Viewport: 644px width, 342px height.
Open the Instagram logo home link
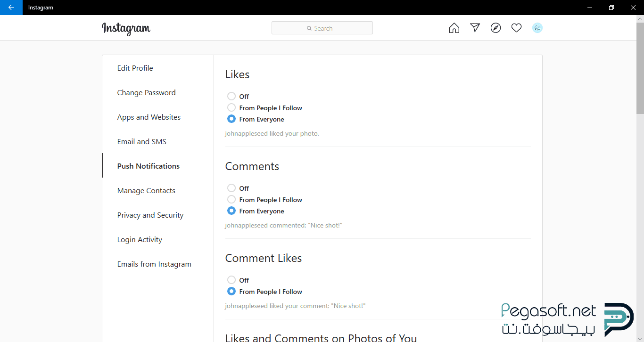click(x=126, y=29)
